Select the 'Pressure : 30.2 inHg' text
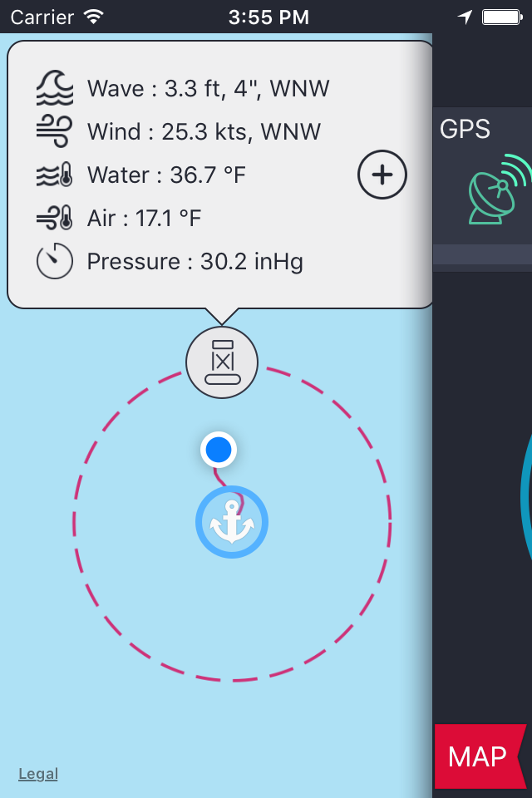532x798 pixels. 195,262
